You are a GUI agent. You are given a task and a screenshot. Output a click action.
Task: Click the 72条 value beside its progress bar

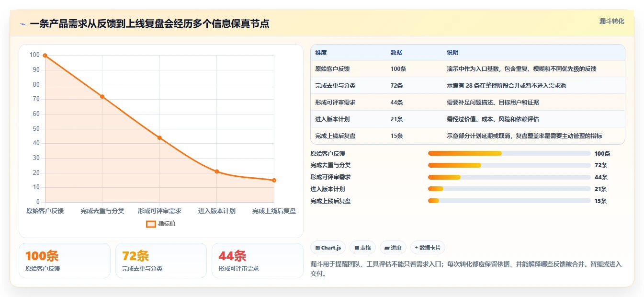point(601,165)
